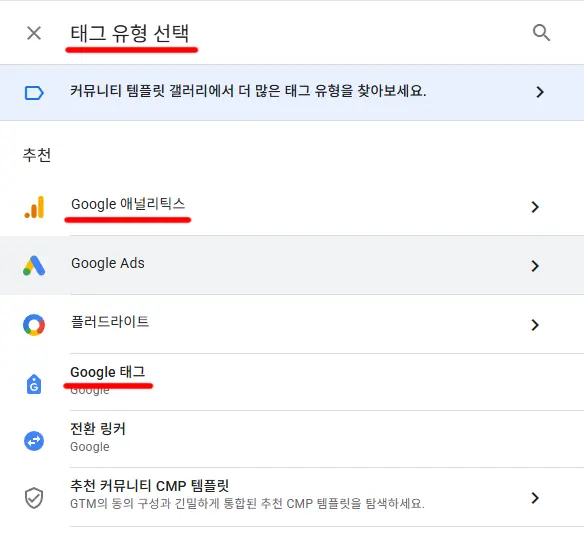Viewport: 584px width, 536px height.
Task: Select the Google 애널리틱스 bar chart icon
Action: pyautogui.click(x=34, y=207)
